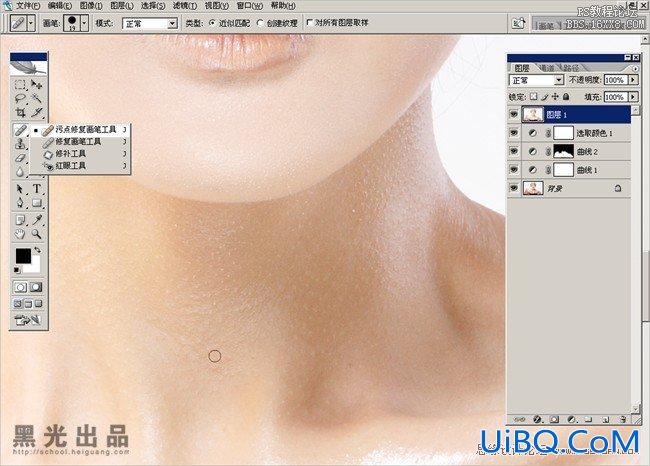The image size is (650, 466).
Task: Select the Blur tool droplet icon
Action: pyautogui.click(x=20, y=172)
